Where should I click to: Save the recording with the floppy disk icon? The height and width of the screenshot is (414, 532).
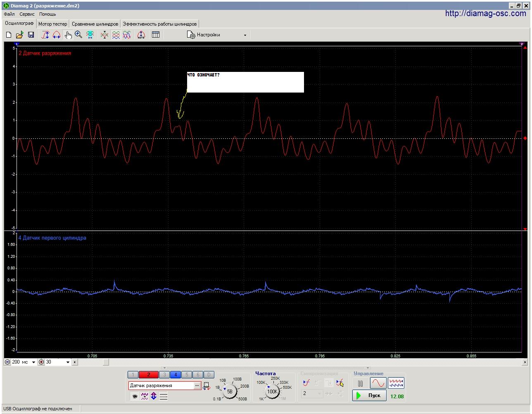click(31, 35)
